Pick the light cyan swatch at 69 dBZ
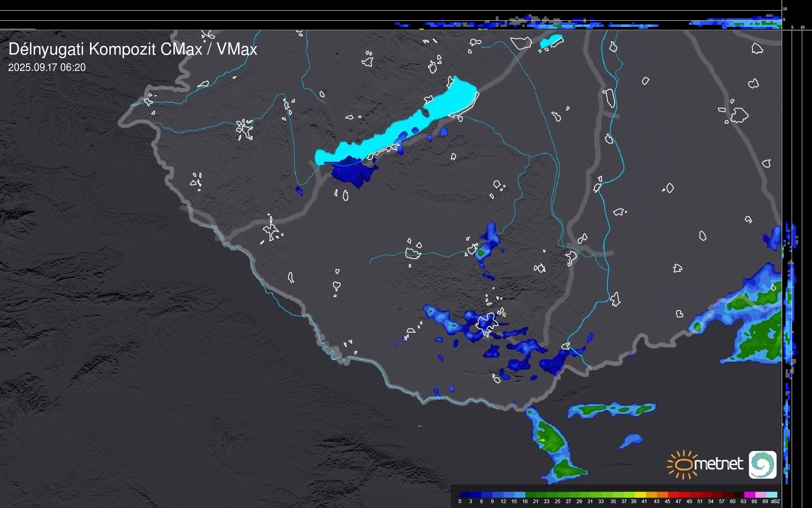812x508 pixels. click(x=771, y=495)
